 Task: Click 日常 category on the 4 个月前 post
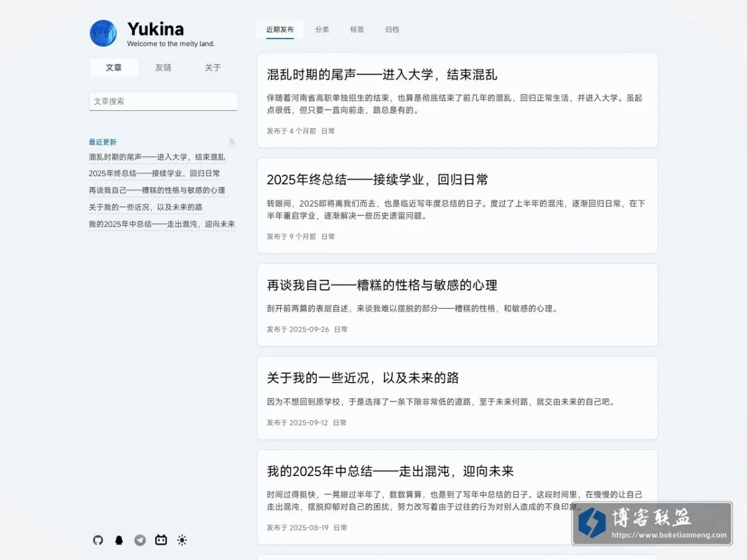tap(328, 131)
